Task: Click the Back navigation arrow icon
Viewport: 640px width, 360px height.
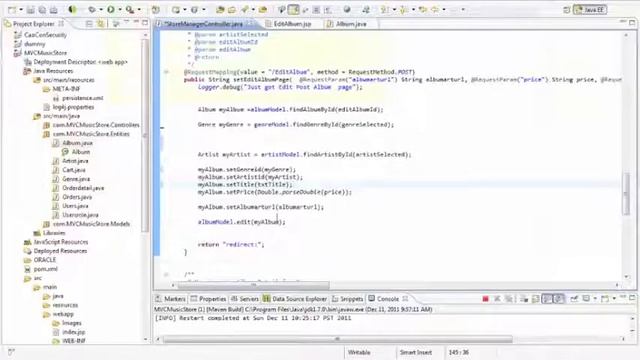Action: [x=435, y=10]
